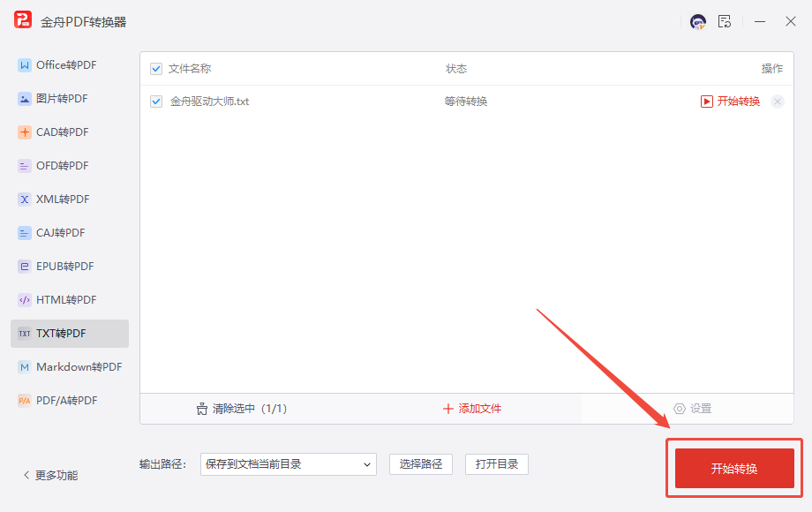Open the 设置 settings label
This screenshot has height=512, width=812.
click(x=701, y=409)
